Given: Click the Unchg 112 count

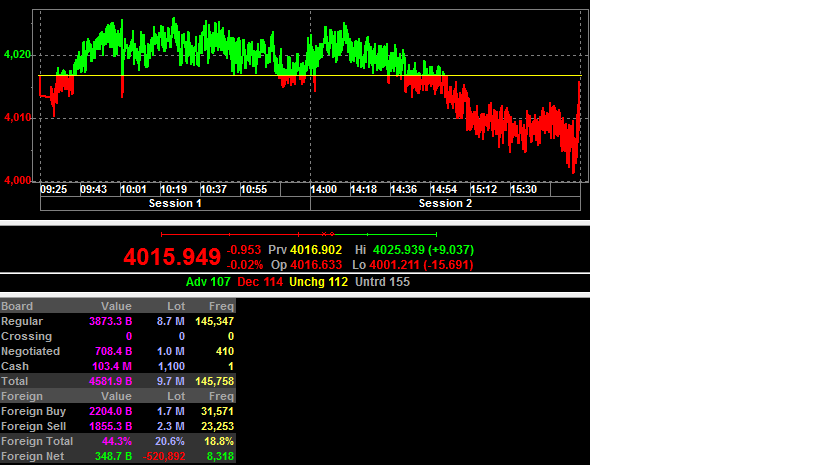Looking at the screenshot, I should [x=318, y=282].
